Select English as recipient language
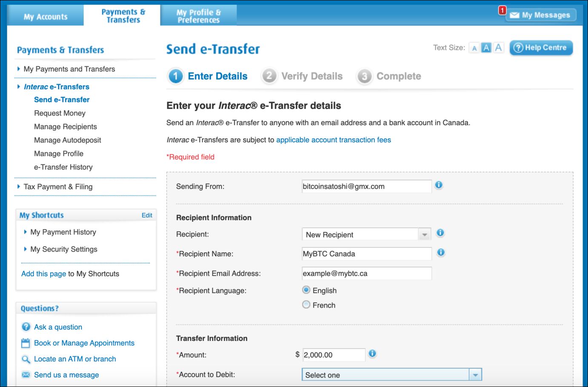The width and height of the screenshot is (588, 387). [x=306, y=290]
